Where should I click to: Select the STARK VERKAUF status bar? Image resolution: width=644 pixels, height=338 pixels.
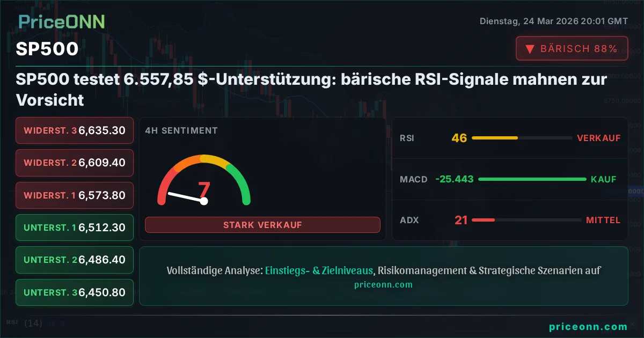262,225
